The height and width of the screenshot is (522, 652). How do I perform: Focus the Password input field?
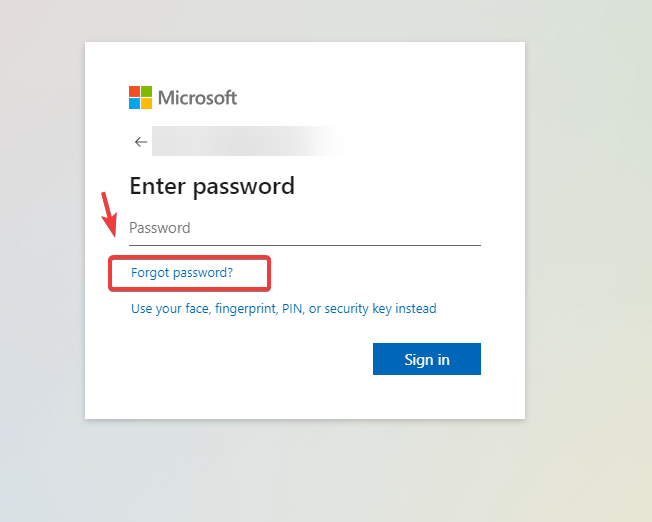tap(304, 228)
